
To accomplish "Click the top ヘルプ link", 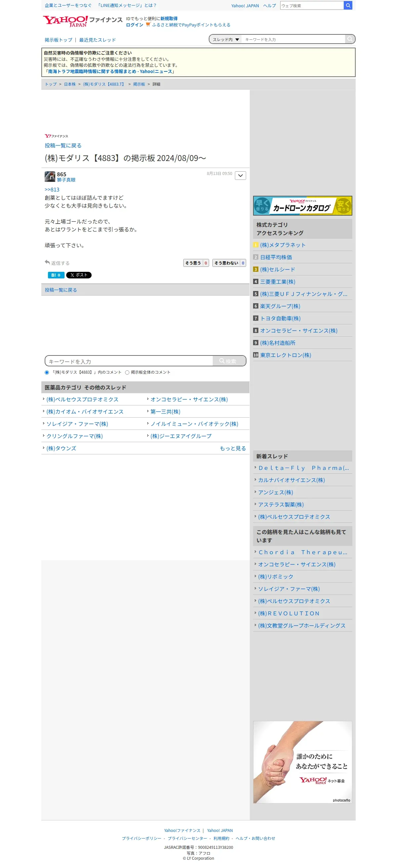I will (269, 6).
